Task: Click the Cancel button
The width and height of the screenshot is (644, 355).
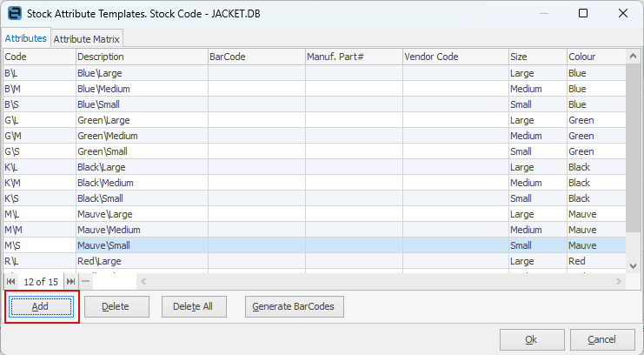Action: tap(602, 339)
